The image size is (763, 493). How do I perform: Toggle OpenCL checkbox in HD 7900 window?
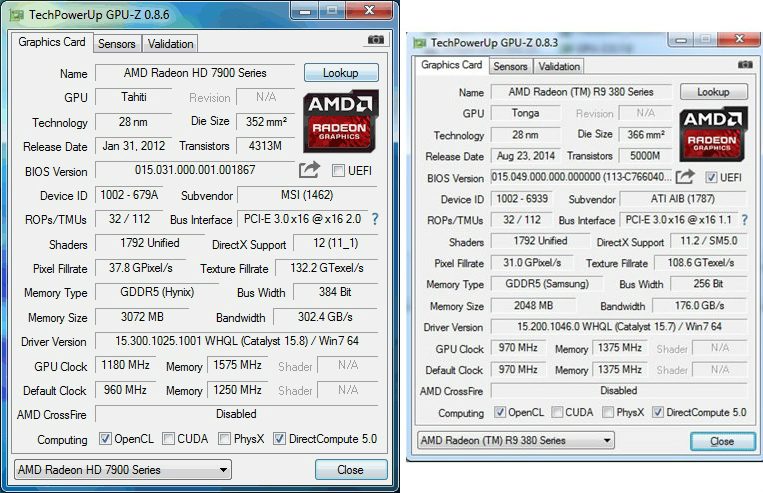pos(105,438)
